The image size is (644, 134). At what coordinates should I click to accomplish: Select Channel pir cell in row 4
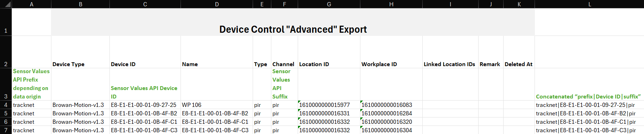pyautogui.click(x=284, y=105)
